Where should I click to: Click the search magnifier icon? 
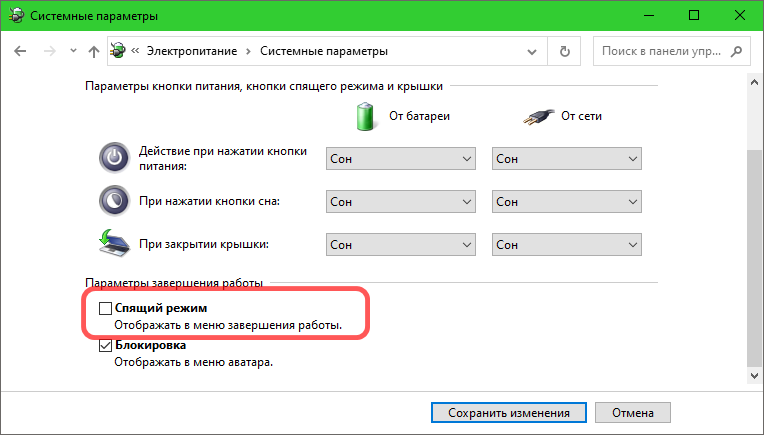click(740, 51)
